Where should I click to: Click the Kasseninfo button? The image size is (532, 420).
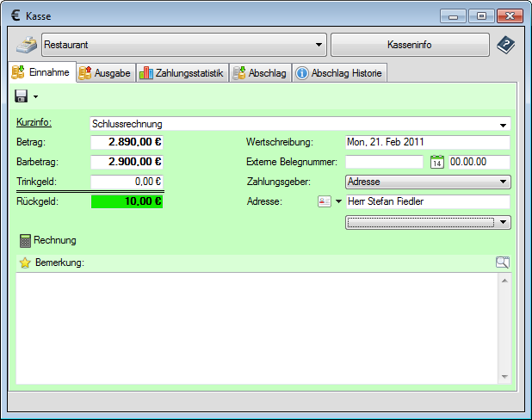[410, 44]
